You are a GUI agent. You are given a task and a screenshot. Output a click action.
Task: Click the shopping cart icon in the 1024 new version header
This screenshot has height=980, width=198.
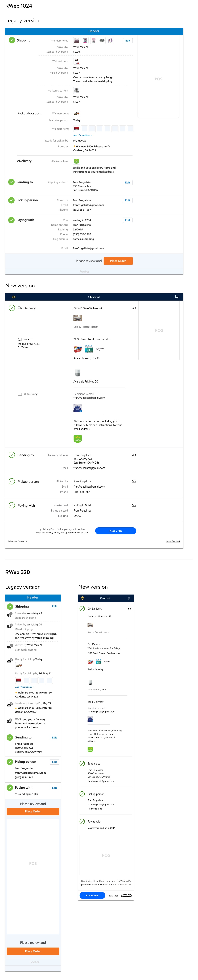(176, 297)
